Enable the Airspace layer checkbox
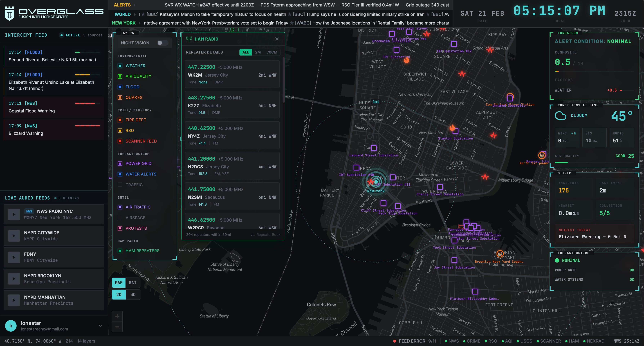 pos(120,218)
